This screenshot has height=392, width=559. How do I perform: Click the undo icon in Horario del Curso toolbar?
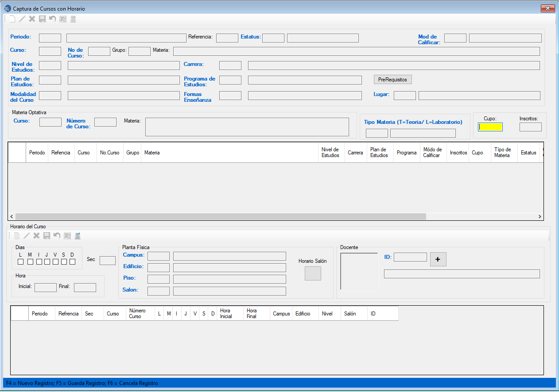coord(57,236)
